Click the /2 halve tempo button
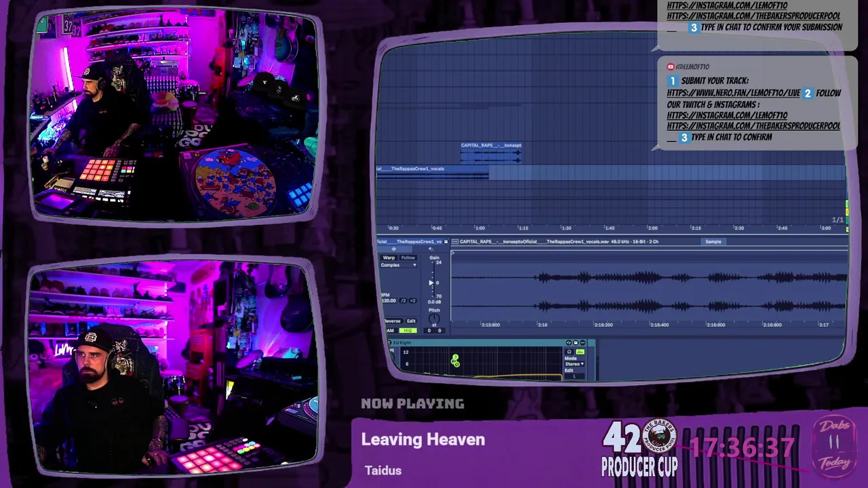The height and width of the screenshot is (488, 868). click(x=403, y=301)
